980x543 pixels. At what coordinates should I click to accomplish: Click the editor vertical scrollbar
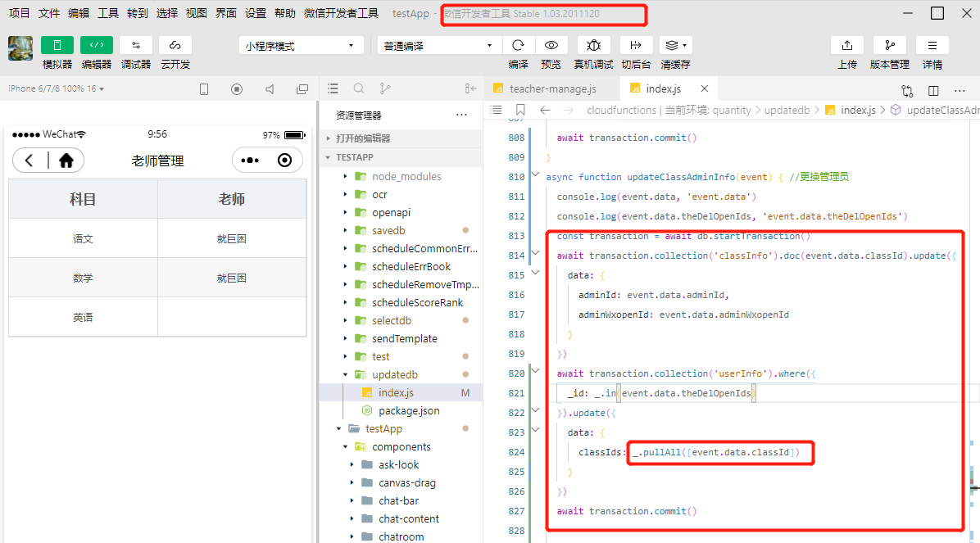coord(974,331)
